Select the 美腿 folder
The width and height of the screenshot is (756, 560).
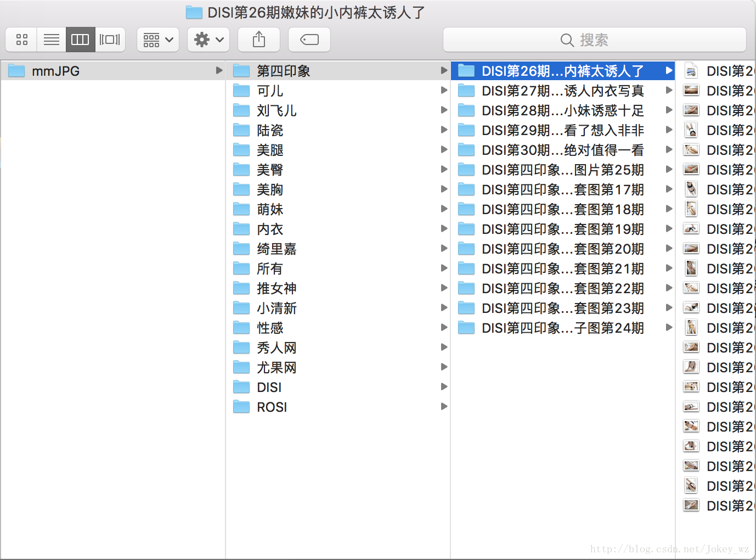270,149
